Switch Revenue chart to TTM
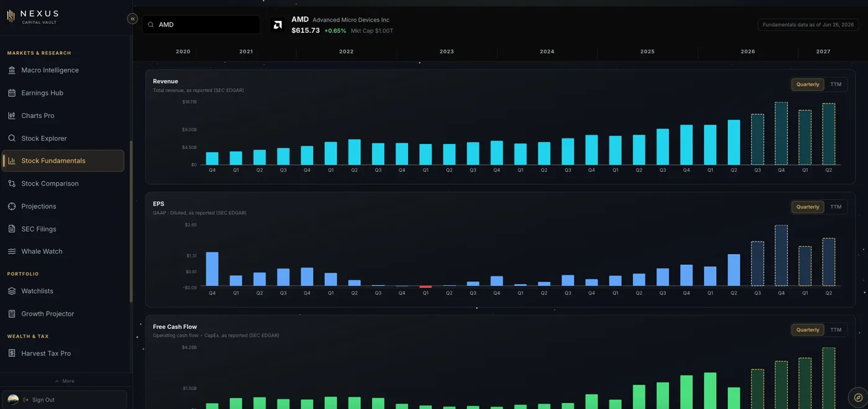 point(836,84)
